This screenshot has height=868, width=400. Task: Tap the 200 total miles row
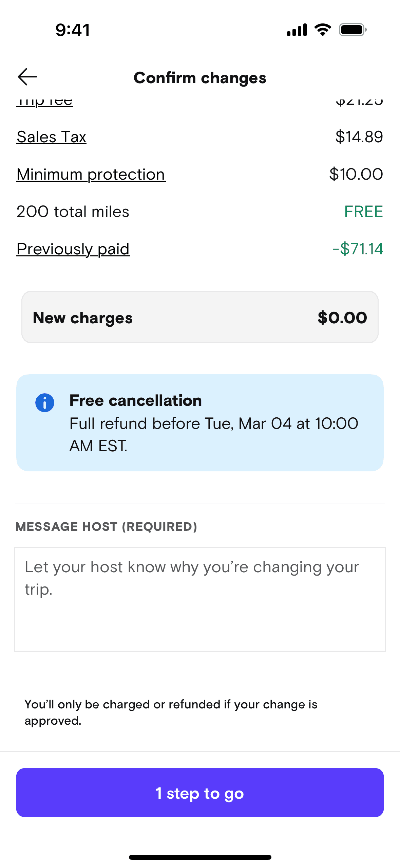click(73, 212)
